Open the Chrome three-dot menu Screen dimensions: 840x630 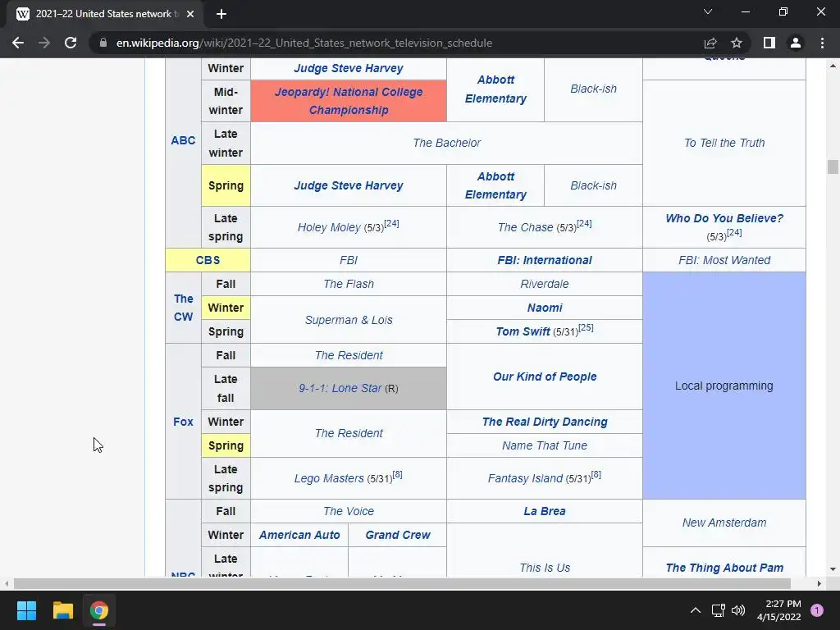pos(822,43)
